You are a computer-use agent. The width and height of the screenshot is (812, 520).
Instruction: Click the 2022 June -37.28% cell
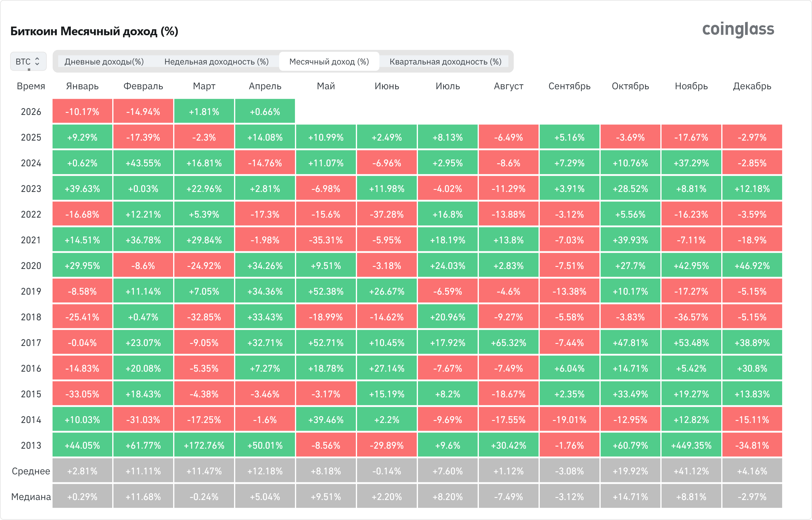pos(387,214)
